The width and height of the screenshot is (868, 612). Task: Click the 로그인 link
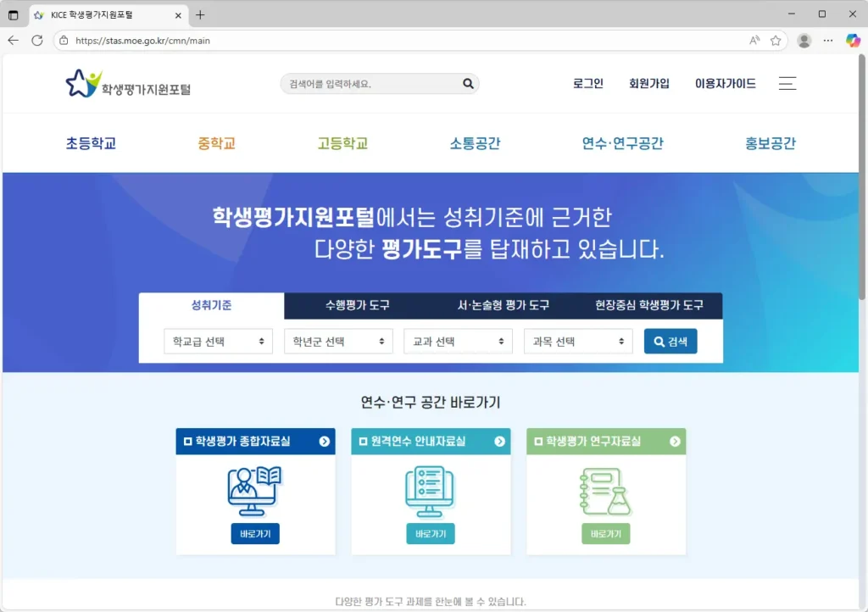(x=587, y=83)
